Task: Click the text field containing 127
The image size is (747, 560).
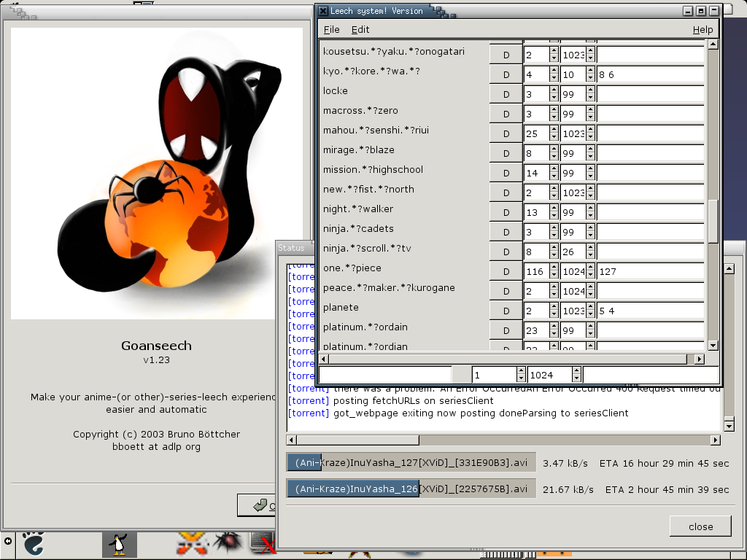Action: point(649,271)
